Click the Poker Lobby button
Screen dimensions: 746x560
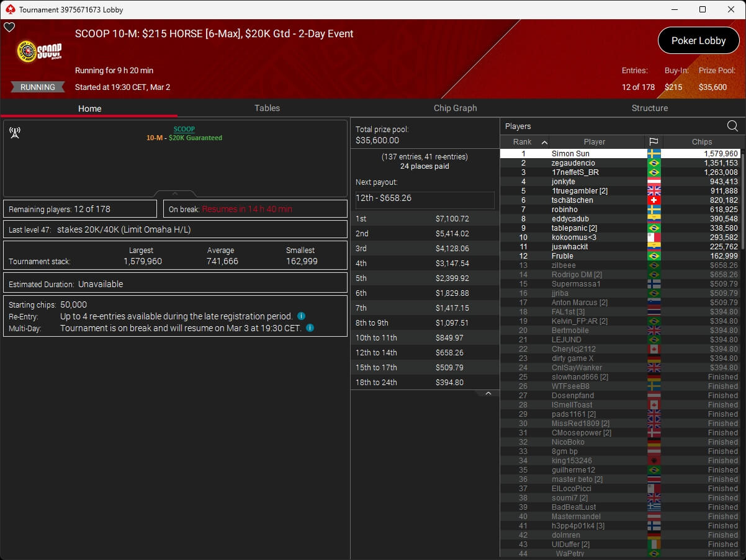click(x=698, y=41)
